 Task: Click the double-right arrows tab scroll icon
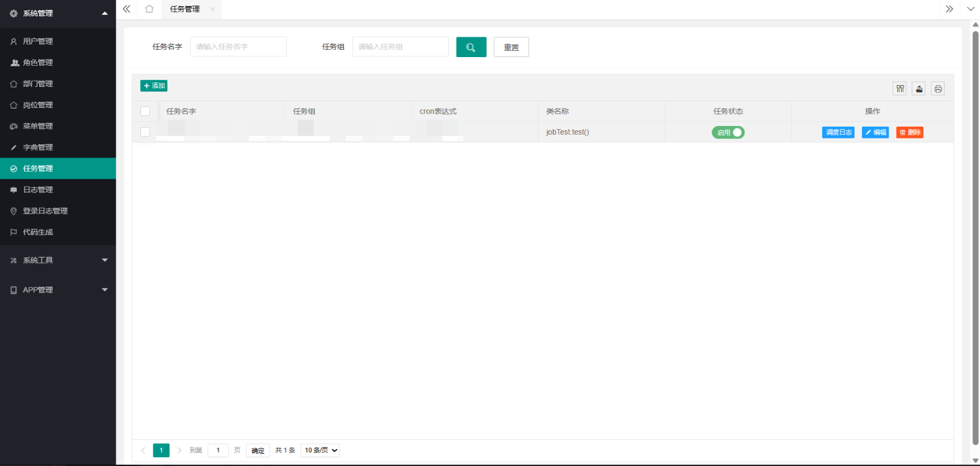click(949, 9)
